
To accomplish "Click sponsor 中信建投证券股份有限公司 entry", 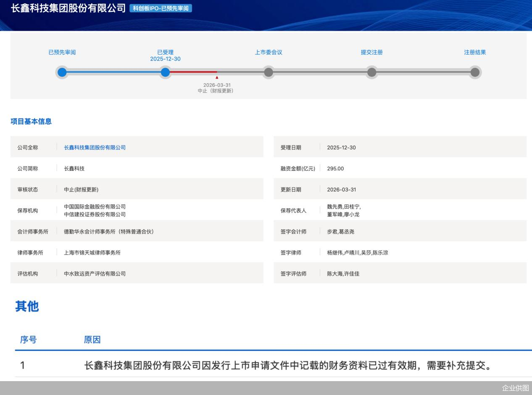I will point(94,214).
